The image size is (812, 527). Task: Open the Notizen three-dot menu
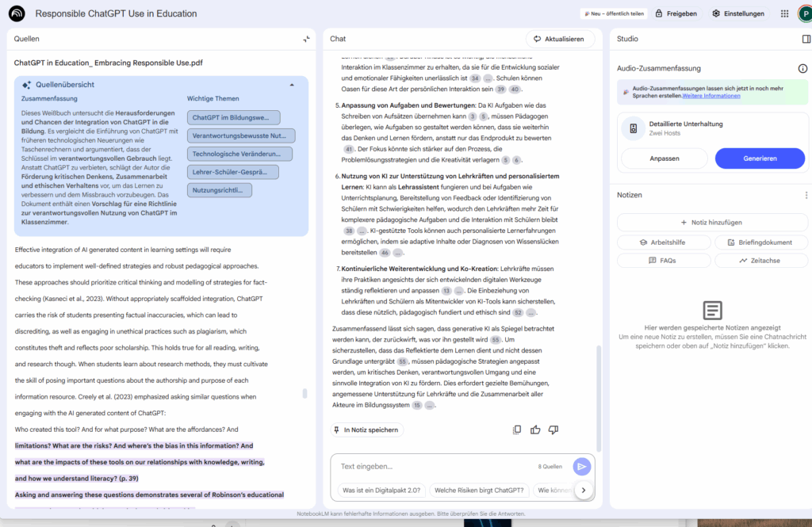click(x=806, y=195)
